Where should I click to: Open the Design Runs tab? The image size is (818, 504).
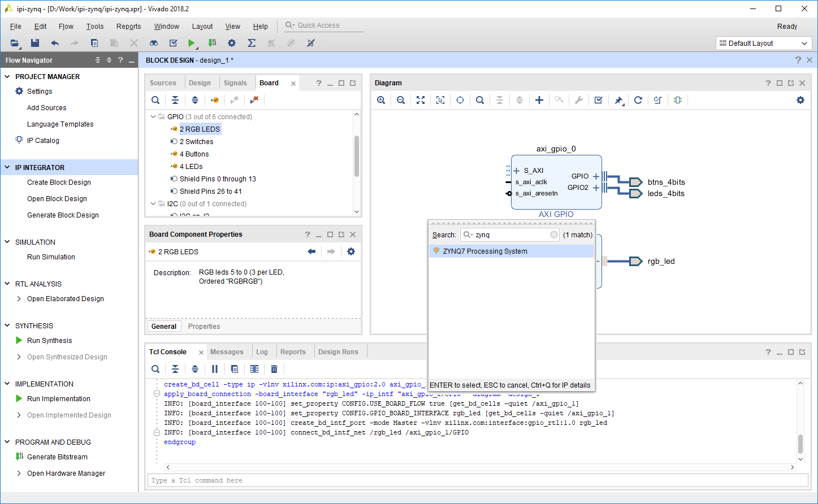(x=338, y=352)
